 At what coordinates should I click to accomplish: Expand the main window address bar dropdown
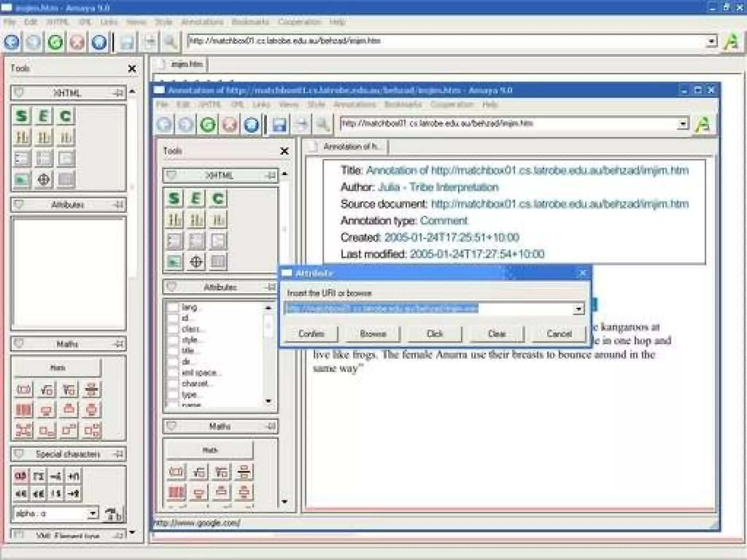tap(711, 41)
